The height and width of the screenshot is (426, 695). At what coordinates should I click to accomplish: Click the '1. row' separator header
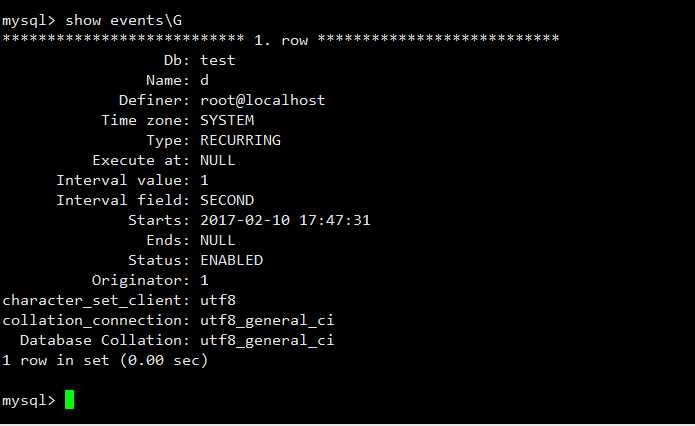pos(281,40)
